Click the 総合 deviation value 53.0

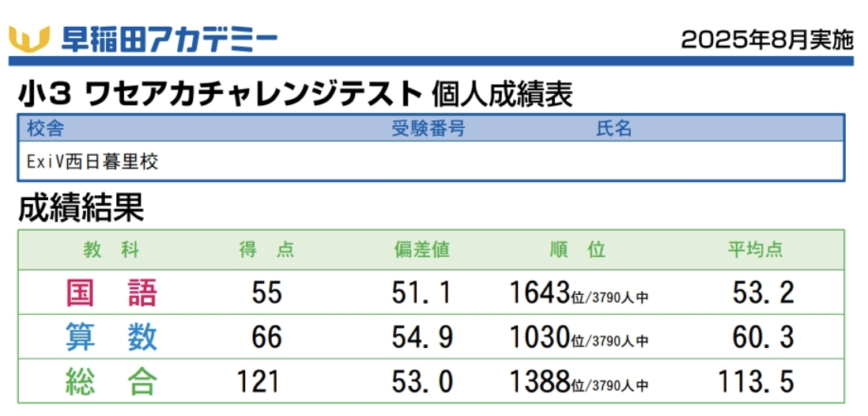tap(422, 382)
